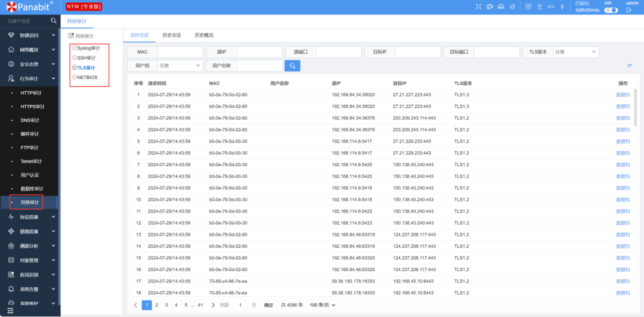644x317 pixels.
Task: Click the 目标端口 filter input
Action: tap(497, 52)
